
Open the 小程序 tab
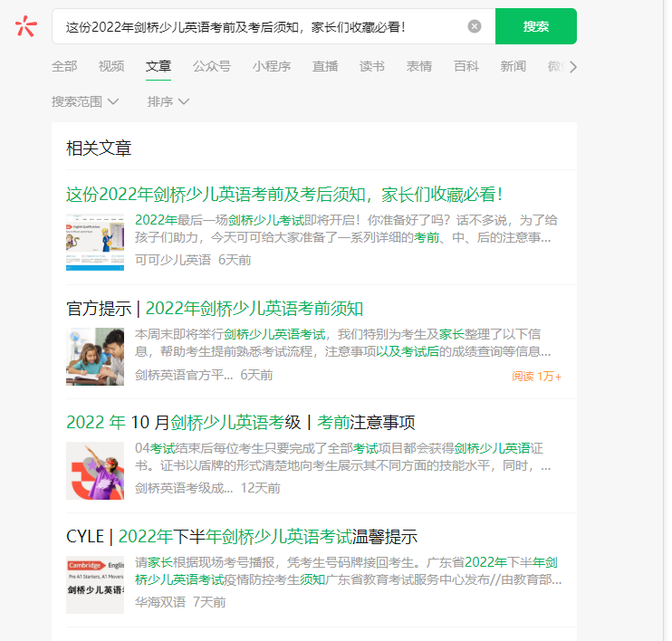(x=272, y=66)
